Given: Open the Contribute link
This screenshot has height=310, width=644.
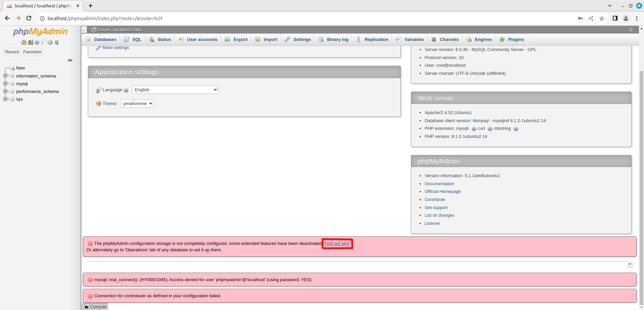Looking at the screenshot, I should pyautogui.click(x=435, y=200).
